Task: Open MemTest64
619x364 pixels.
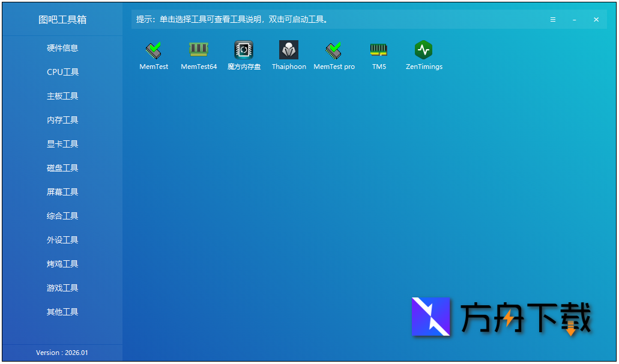Action: click(x=199, y=54)
